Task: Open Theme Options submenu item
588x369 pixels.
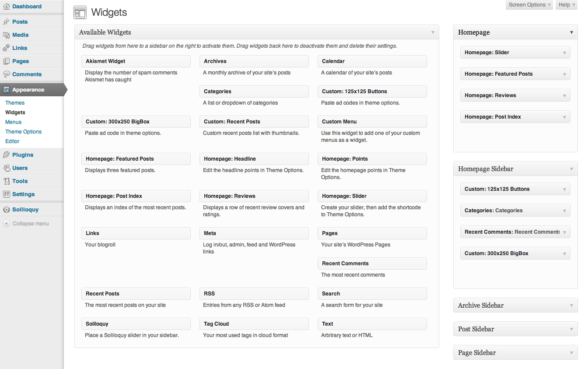Action: pyautogui.click(x=23, y=132)
